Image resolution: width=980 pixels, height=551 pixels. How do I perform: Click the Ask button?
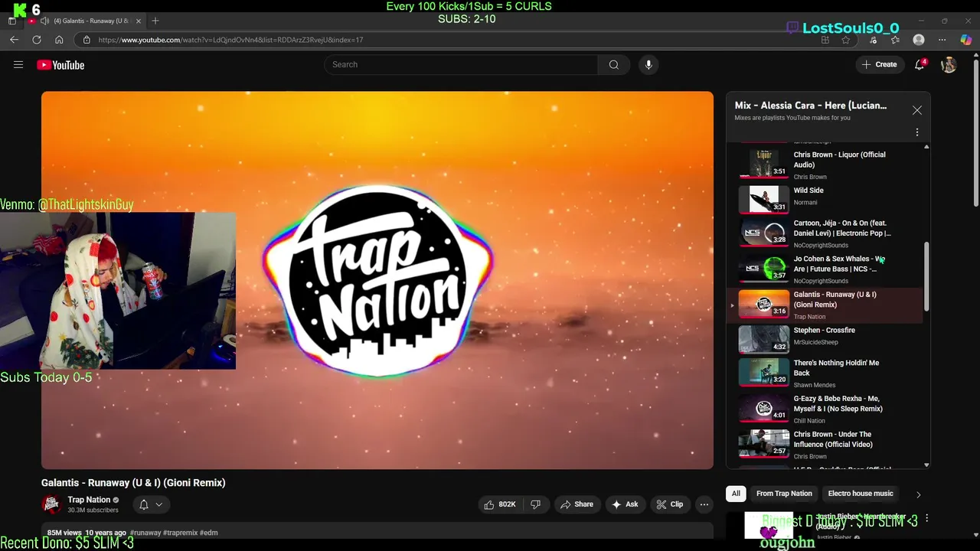[624, 504]
